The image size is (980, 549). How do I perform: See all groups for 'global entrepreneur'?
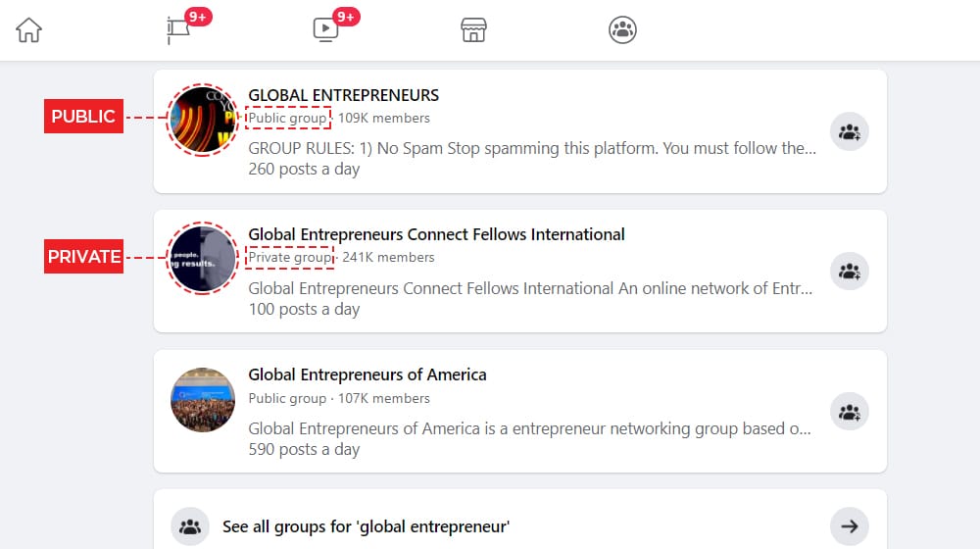point(367,526)
